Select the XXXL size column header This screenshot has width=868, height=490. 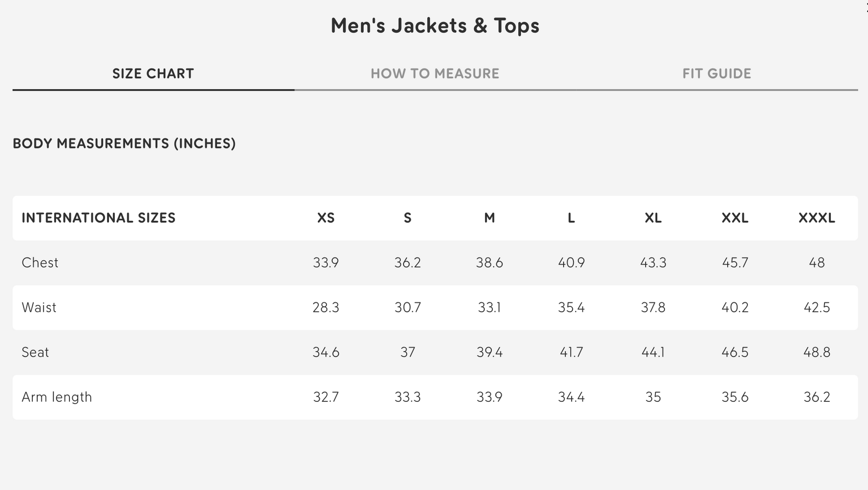pos(816,218)
